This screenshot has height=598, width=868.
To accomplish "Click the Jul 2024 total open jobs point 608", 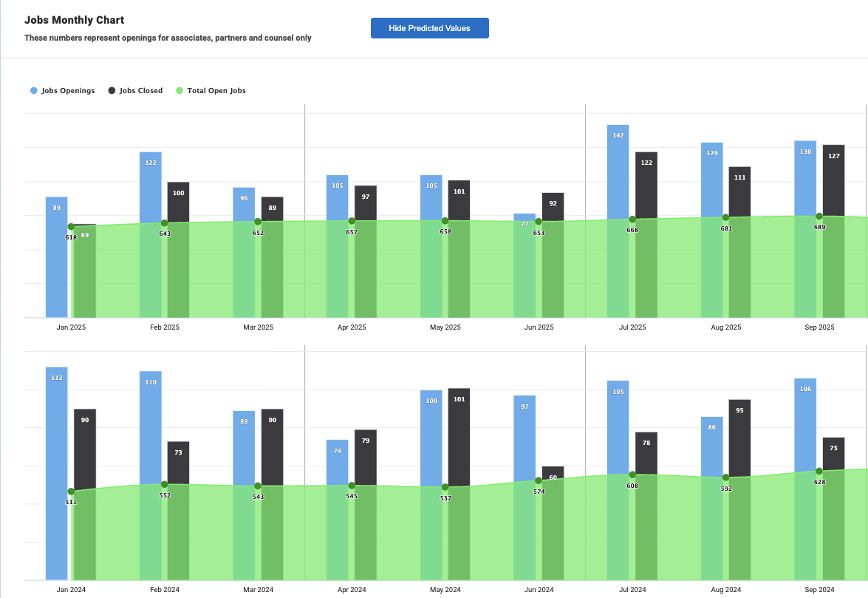I will 632,475.
